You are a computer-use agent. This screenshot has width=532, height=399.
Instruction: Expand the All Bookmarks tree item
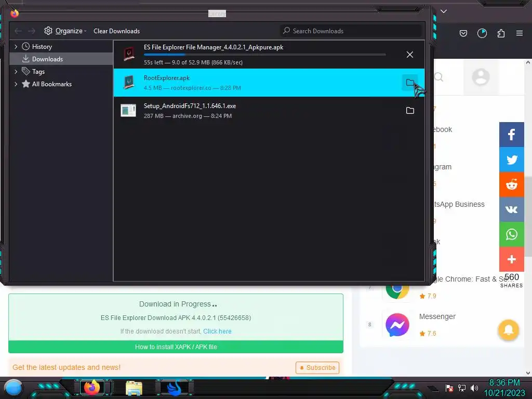(x=16, y=84)
